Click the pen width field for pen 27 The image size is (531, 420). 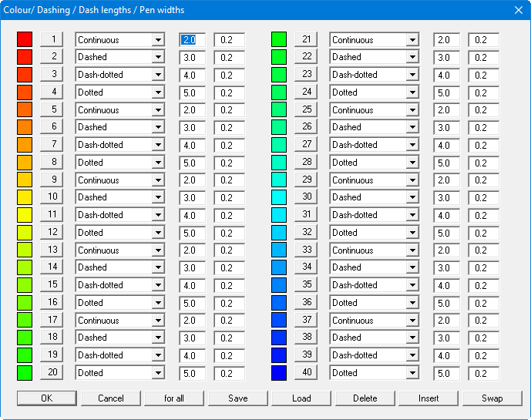[483, 145]
